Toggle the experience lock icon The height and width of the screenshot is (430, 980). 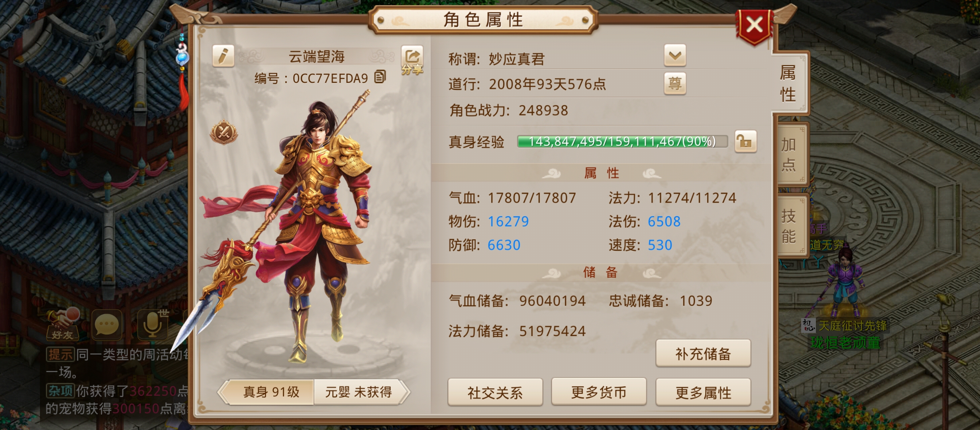click(745, 141)
